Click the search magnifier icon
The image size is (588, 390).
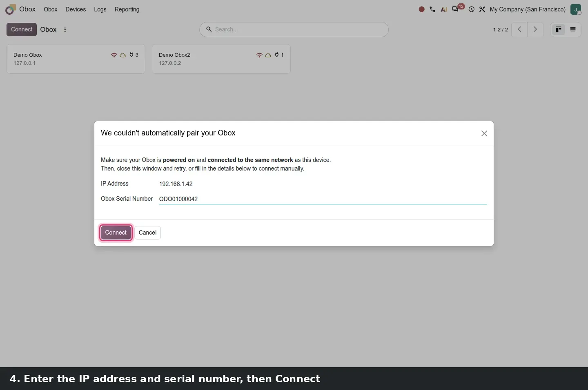coord(209,29)
